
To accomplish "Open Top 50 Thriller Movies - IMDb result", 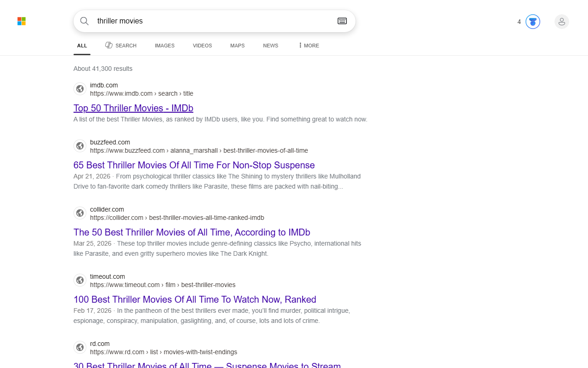I will [133, 108].
